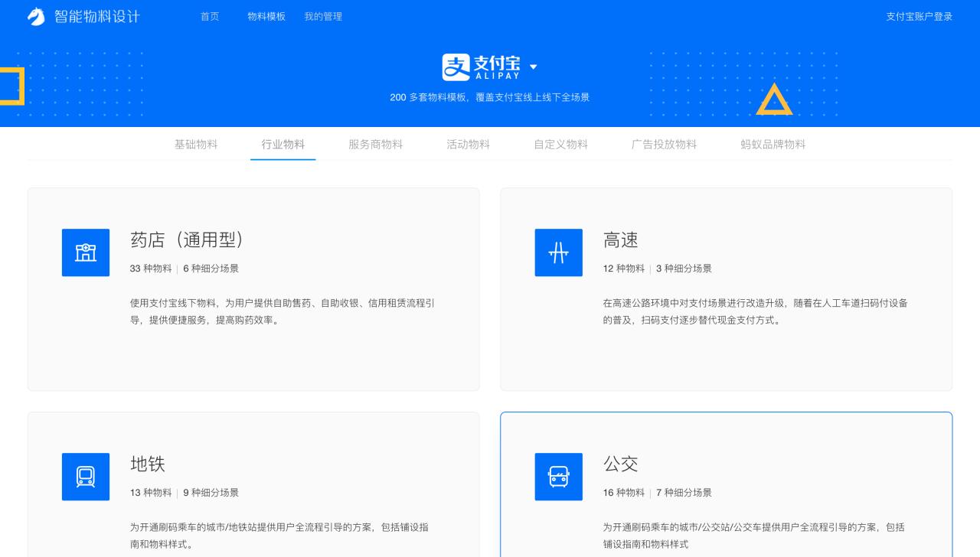Click the 高速 card description paragraph
Viewport: 980px width, 557px height.
pyautogui.click(x=756, y=312)
